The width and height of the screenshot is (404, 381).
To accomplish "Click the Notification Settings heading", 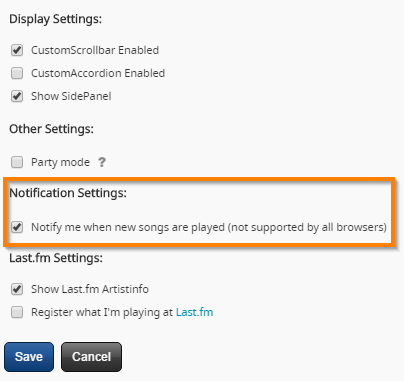I will tap(68, 193).
